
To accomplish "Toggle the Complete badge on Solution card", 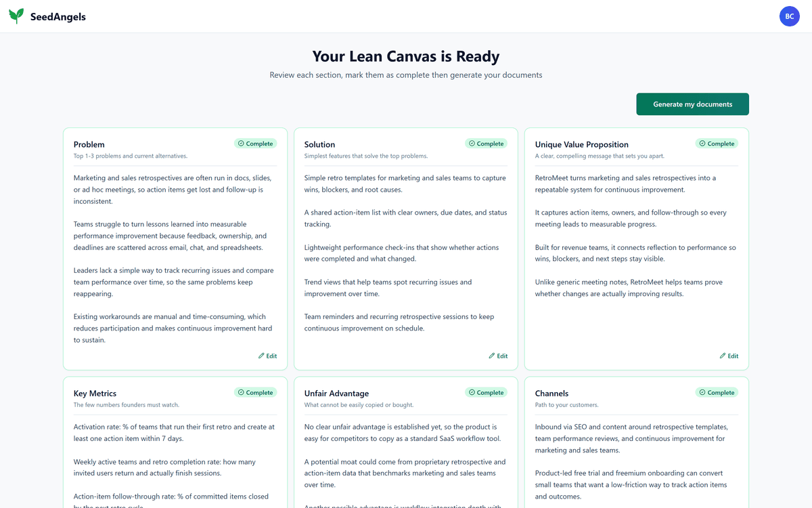I will coord(487,144).
